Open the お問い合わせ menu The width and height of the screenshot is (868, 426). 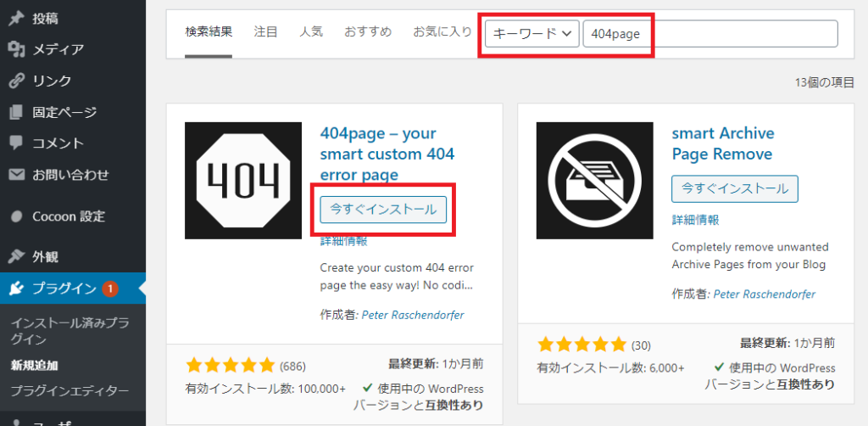click(73, 175)
